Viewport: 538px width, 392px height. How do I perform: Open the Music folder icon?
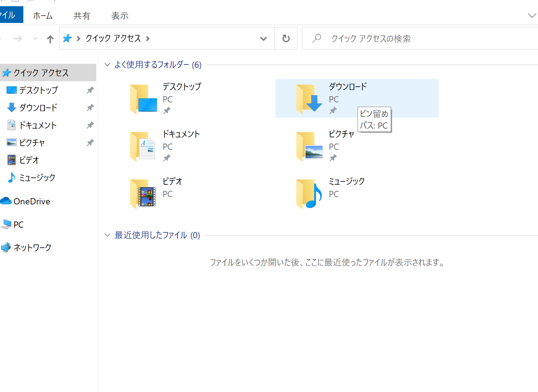pyautogui.click(x=309, y=193)
